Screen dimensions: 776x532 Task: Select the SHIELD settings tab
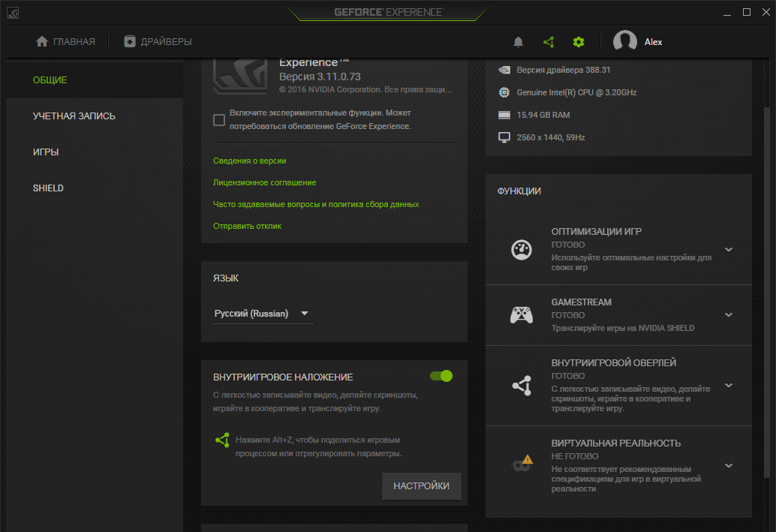(x=95, y=188)
